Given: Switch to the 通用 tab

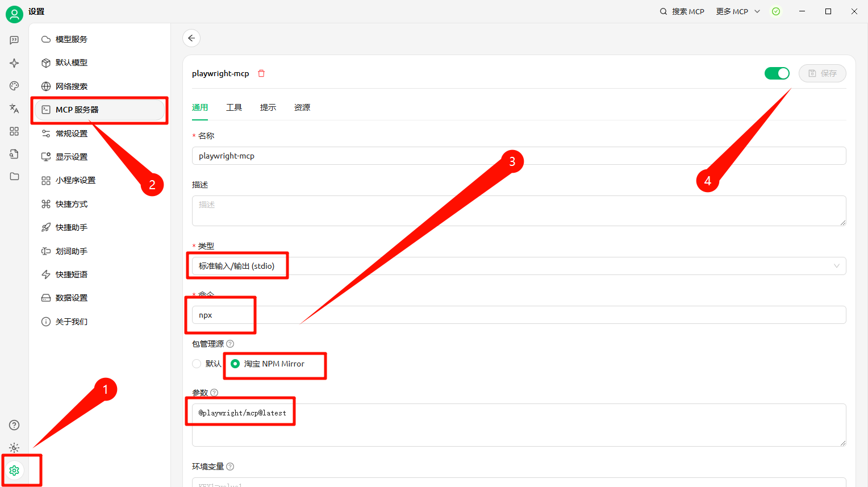Looking at the screenshot, I should pos(200,107).
